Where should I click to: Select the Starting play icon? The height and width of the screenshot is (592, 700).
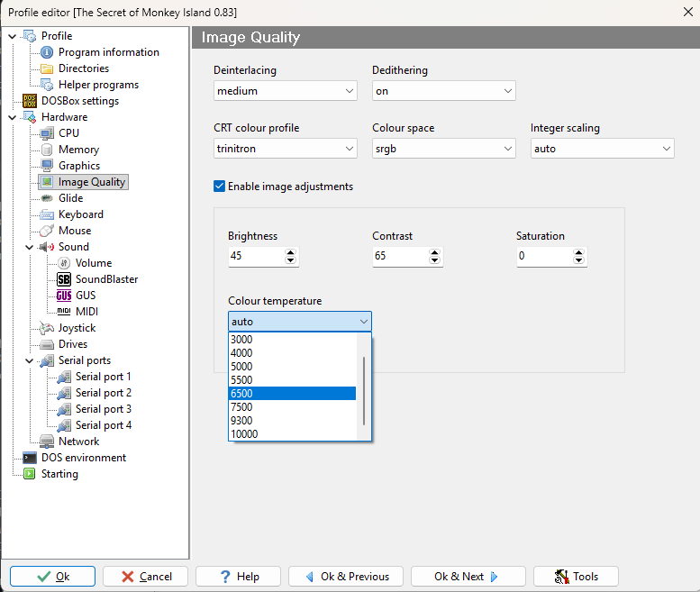pos(30,474)
